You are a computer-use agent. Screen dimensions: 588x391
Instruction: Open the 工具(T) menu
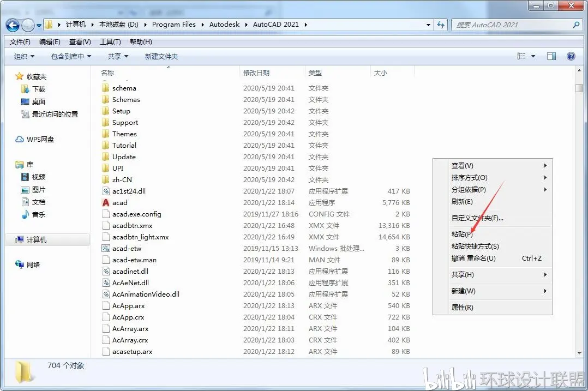[110, 41]
